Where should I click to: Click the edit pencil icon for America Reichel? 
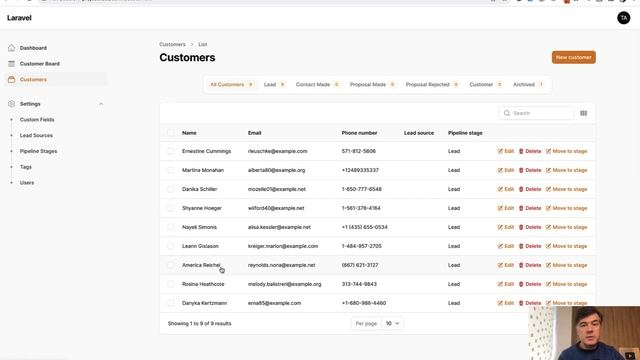(500, 265)
